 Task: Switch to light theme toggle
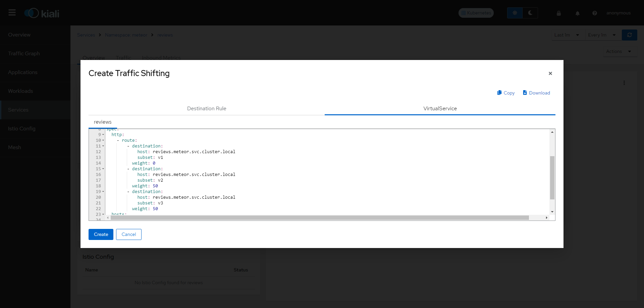pyautogui.click(x=515, y=13)
